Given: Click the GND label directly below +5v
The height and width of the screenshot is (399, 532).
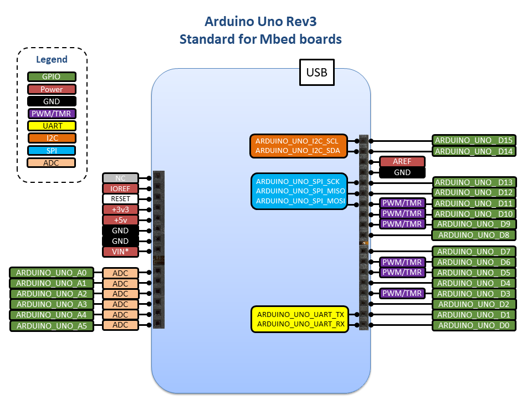Looking at the screenshot, I should click(x=120, y=231).
